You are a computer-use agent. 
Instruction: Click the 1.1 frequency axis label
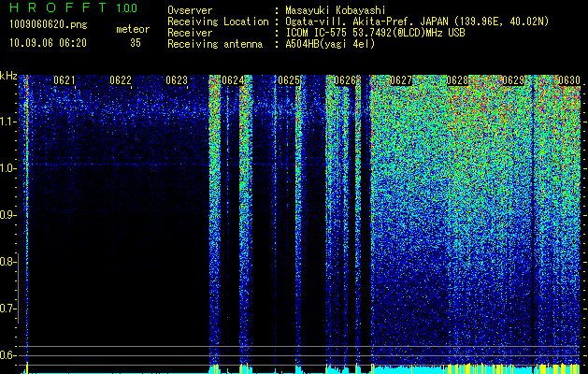[x=7, y=122]
